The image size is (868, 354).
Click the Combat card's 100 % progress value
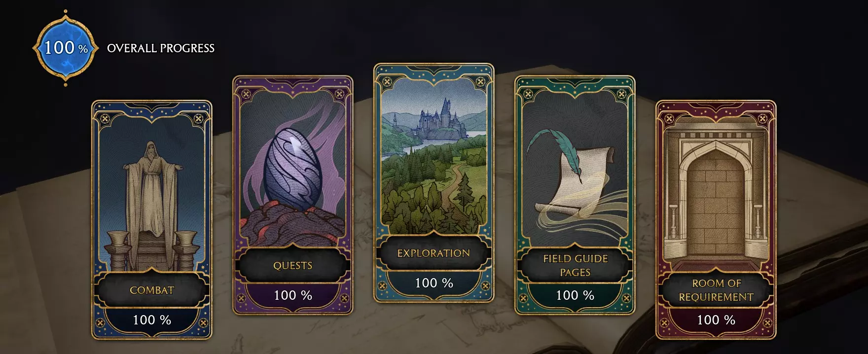point(152,320)
